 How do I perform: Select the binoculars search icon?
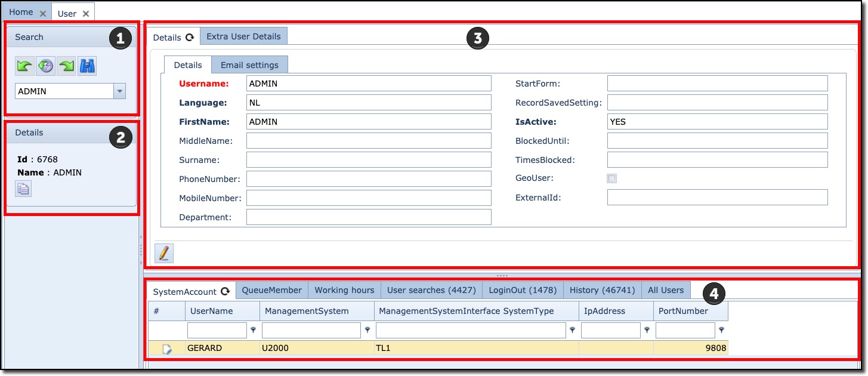point(86,66)
